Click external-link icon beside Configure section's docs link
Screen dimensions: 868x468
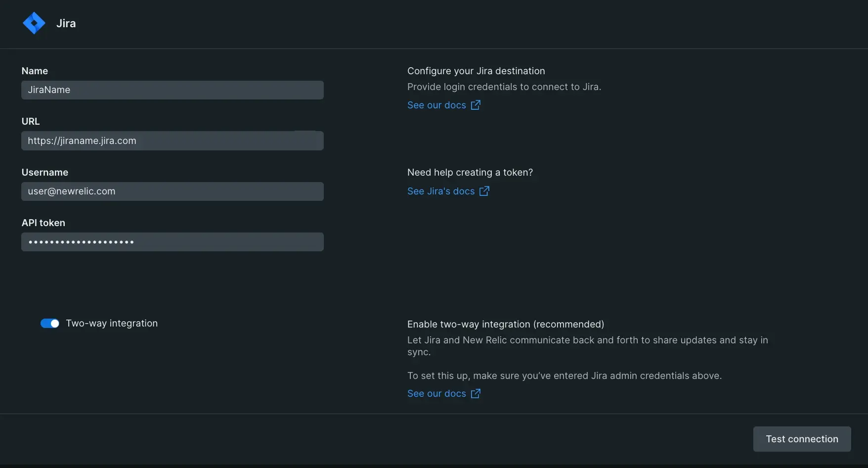pos(476,105)
